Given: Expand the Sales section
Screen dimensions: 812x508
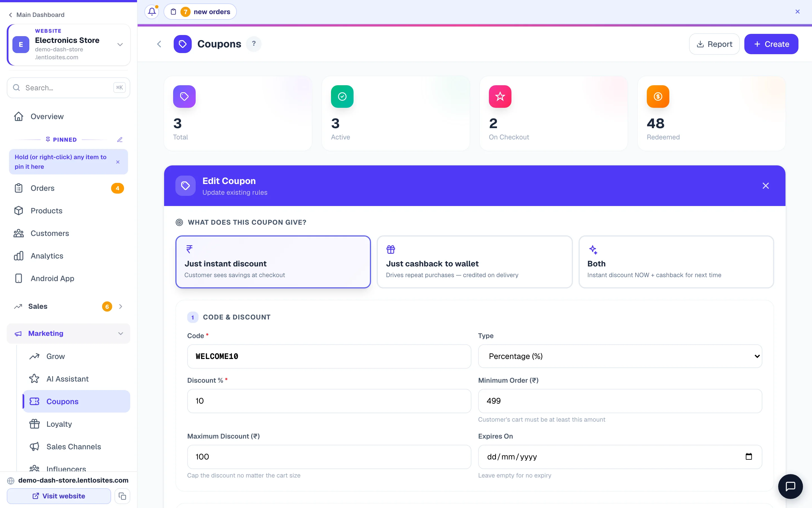Looking at the screenshot, I should click(69, 306).
